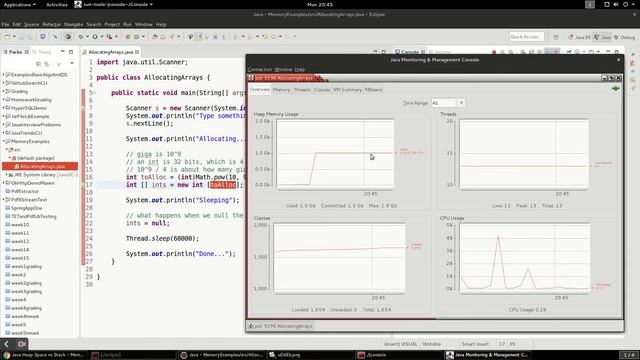The image size is (640, 360).
Task: Expand the JRE System Library node
Action: tap(7, 175)
